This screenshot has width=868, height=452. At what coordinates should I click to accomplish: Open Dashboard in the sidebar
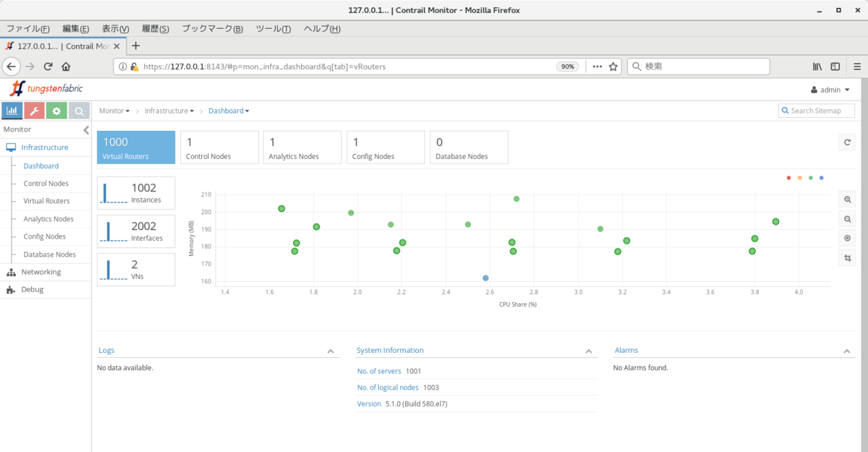click(41, 166)
